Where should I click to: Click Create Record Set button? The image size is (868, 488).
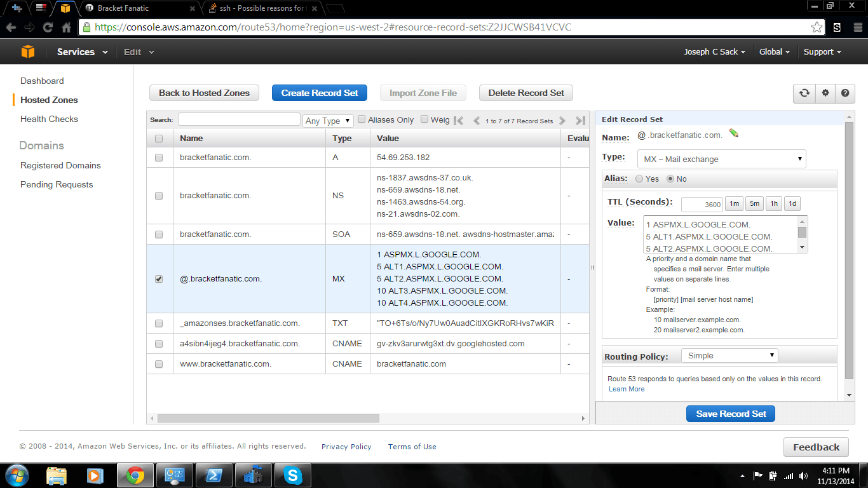pos(320,93)
